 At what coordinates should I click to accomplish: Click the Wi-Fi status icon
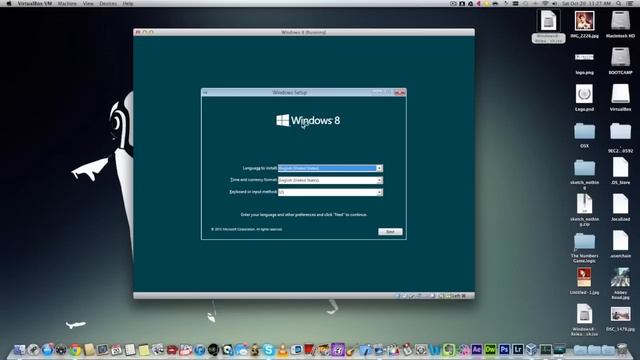[545, 3]
